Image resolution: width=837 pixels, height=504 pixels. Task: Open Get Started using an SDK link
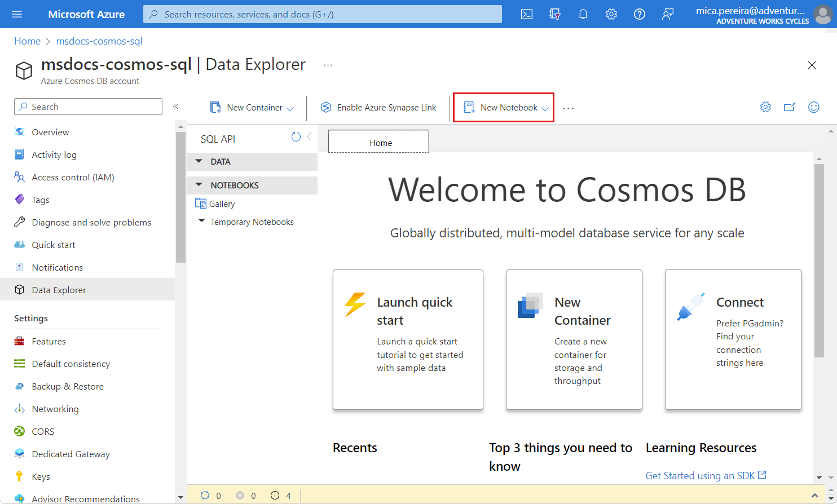pos(706,475)
